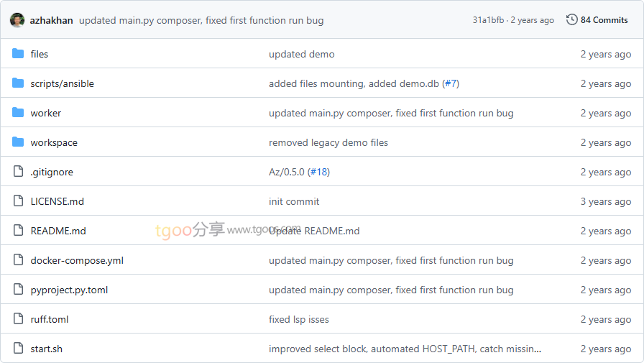The image size is (644, 363).
Task: Open the 'fixed lsp isses' commit message
Action: tap(298, 319)
